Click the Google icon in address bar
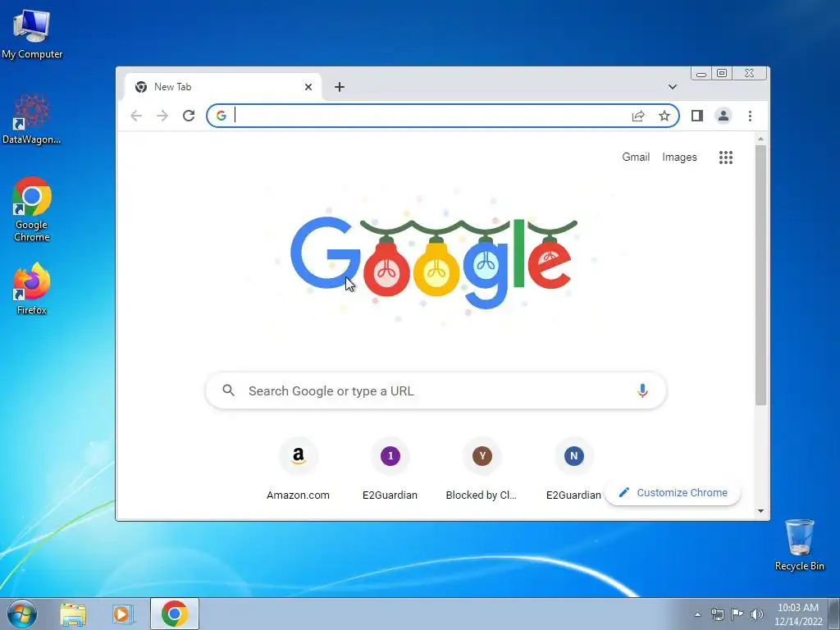 [221, 116]
